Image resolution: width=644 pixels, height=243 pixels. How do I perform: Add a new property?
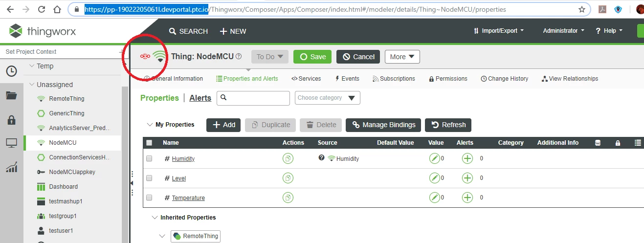pyautogui.click(x=223, y=125)
